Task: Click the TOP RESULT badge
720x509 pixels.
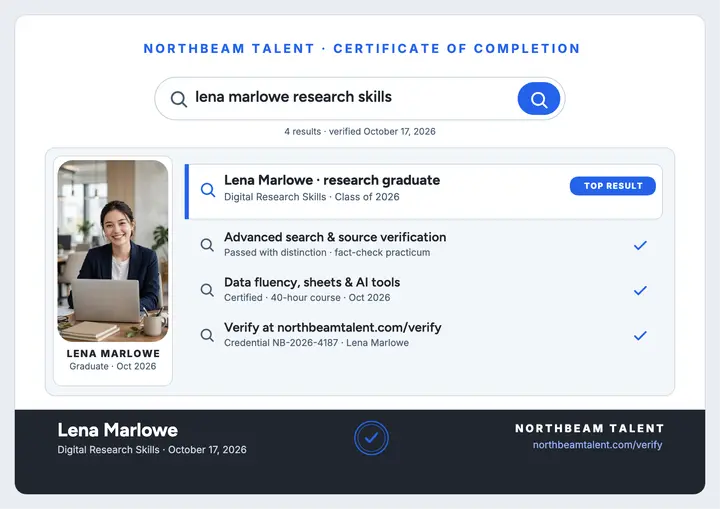Action: pos(613,186)
